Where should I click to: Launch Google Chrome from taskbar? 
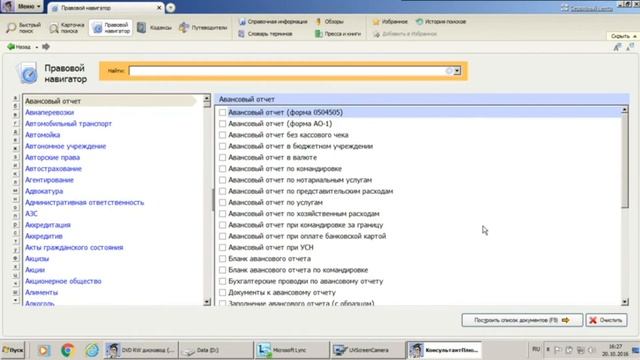[68, 350]
